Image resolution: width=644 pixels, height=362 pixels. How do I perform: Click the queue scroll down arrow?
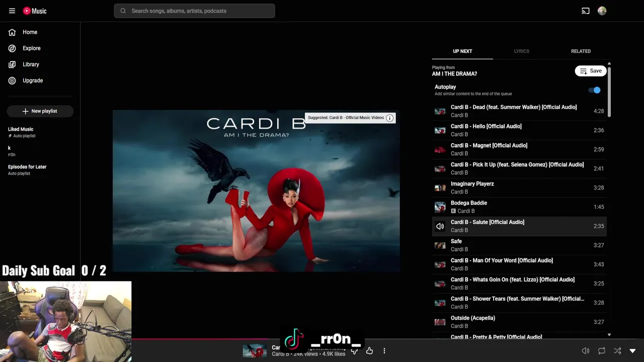[609, 335]
